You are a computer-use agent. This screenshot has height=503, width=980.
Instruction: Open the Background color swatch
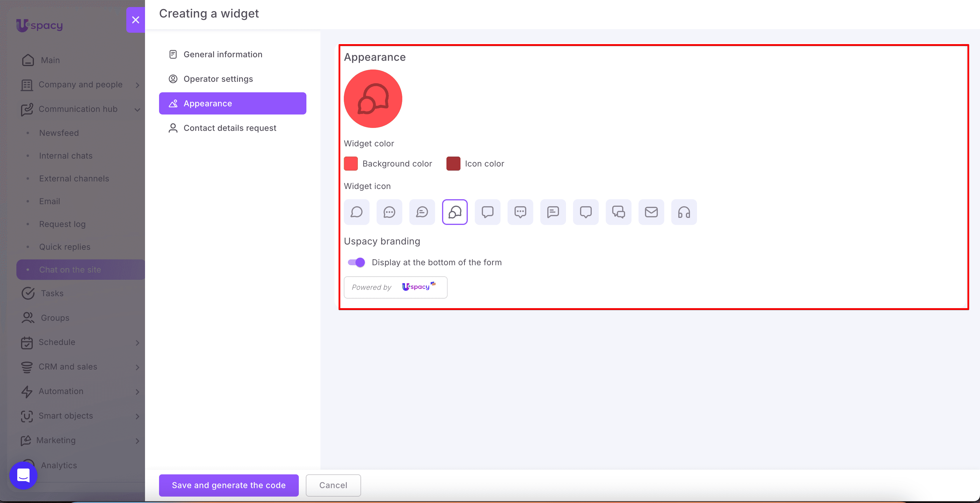tap(350, 164)
